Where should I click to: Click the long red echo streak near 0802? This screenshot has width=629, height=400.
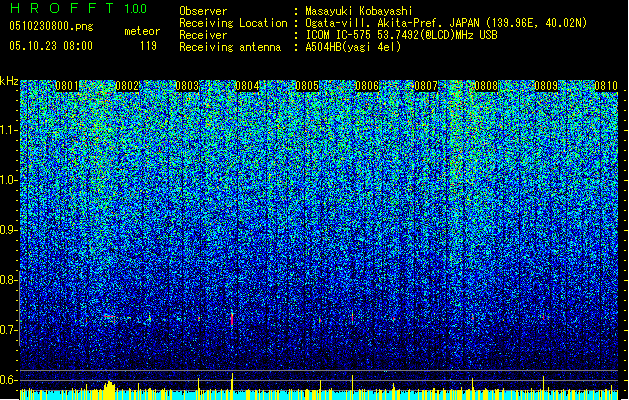pos(110,317)
